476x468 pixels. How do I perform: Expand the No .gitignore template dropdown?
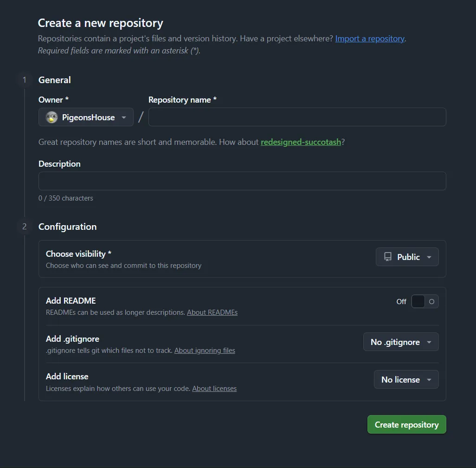400,342
